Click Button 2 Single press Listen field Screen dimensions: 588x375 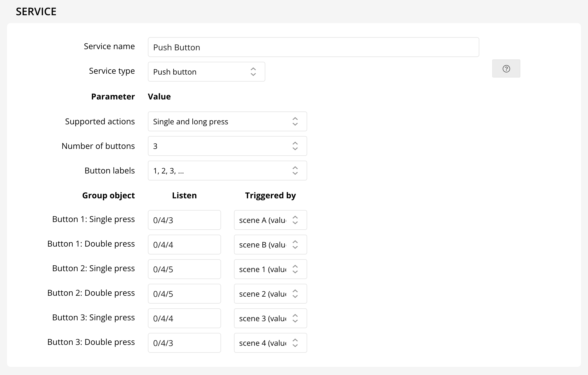pos(184,269)
